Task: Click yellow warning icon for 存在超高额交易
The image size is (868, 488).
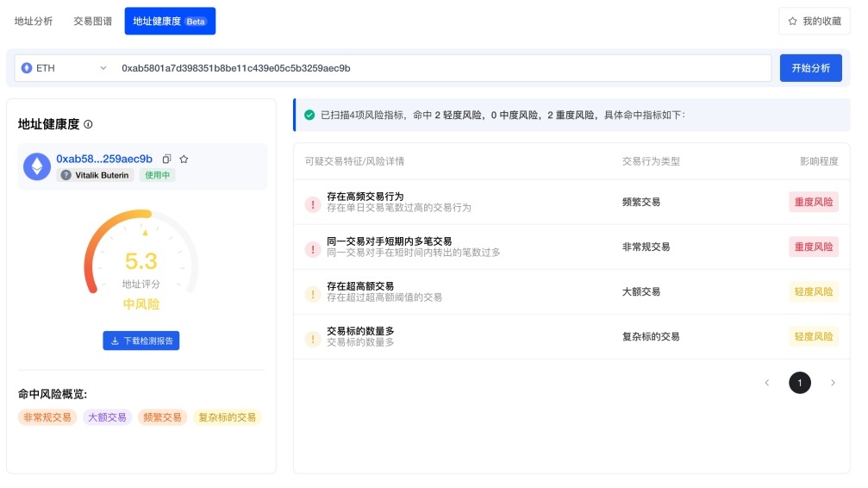Action: [x=313, y=294]
